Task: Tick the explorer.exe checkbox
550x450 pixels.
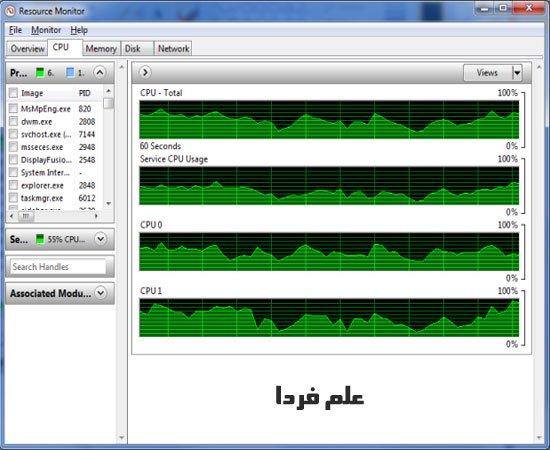Action: click(x=13, y=185)
